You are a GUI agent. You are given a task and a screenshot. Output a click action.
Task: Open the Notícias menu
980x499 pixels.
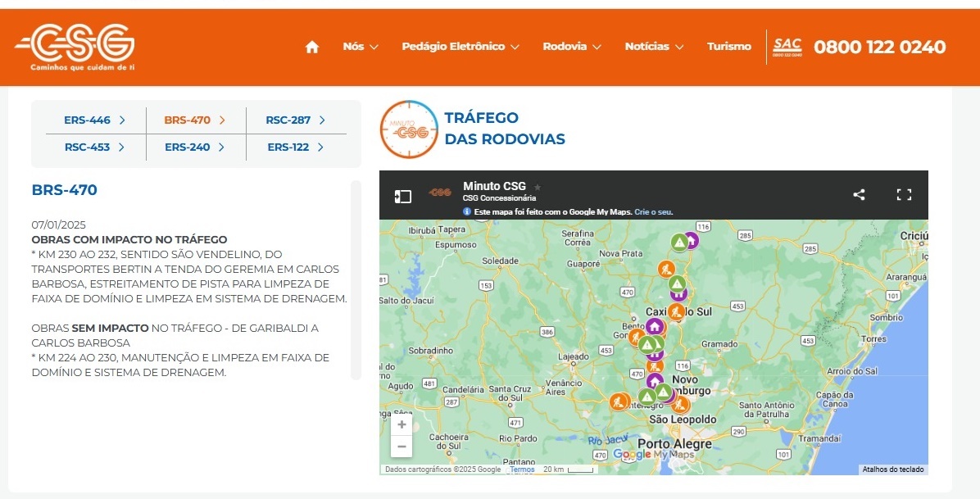(x=654, y=47)
